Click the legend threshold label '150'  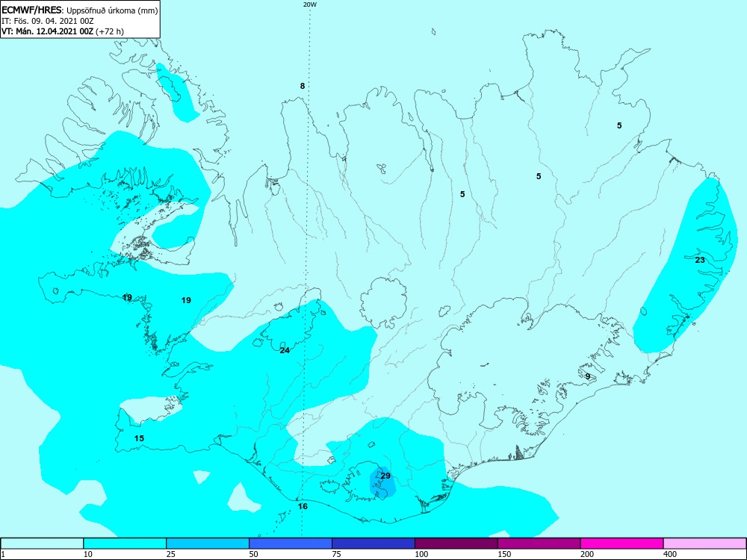[504, 554]
